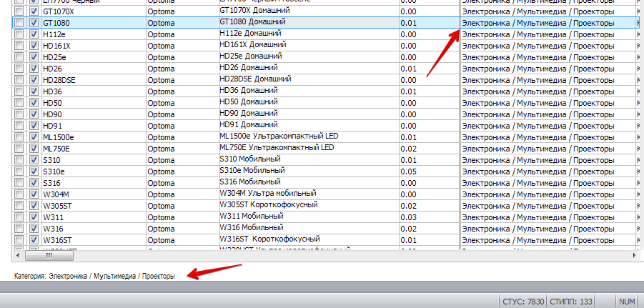Select the HD36 model name cell
This screenshot has width=644, height=308.
pyautogui.click(x=93, y=91)
